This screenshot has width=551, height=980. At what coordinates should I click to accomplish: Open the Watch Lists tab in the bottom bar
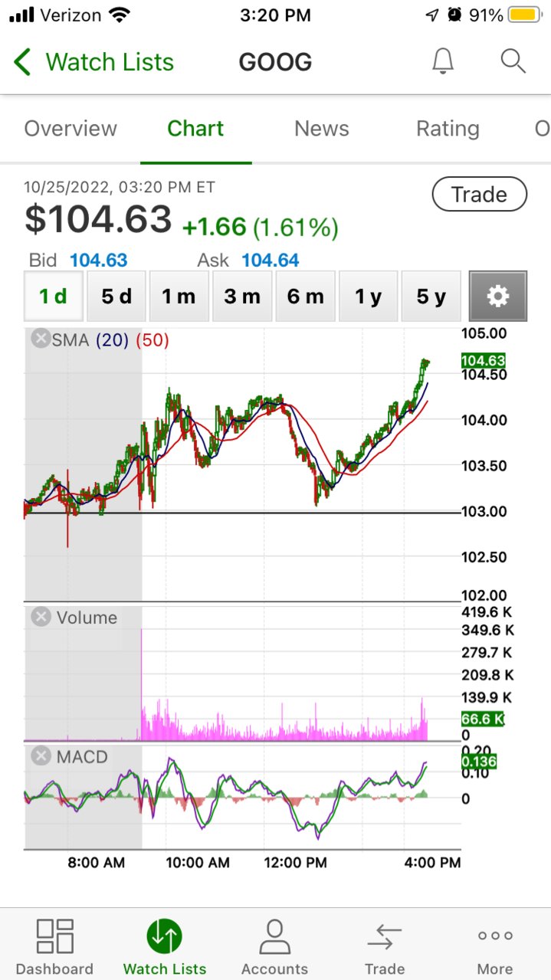click(x=164, y=948)
